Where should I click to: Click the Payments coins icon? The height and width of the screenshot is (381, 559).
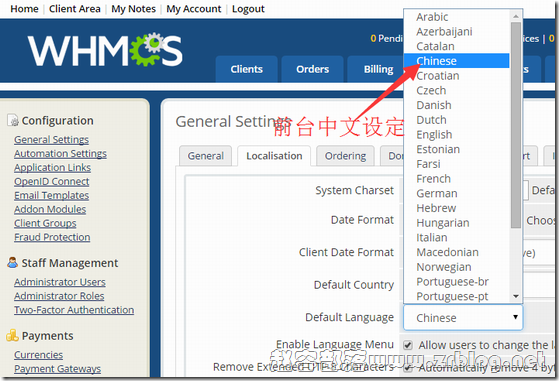[12, 335]
